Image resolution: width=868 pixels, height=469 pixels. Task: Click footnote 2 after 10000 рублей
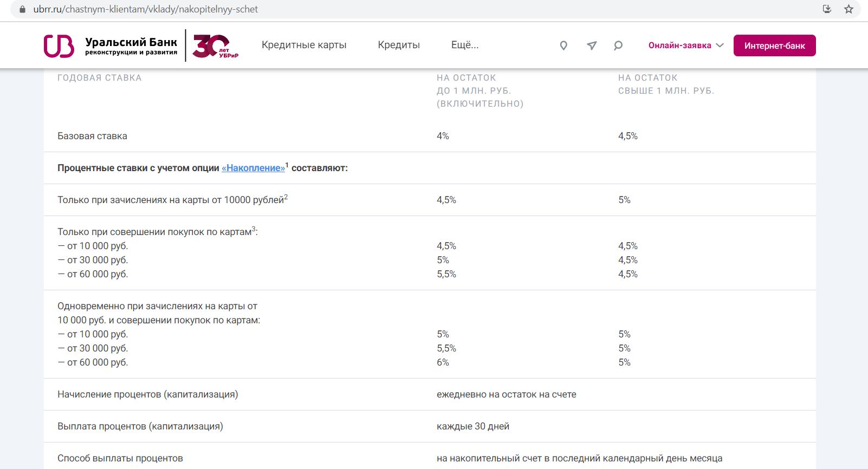coord(286,197)
